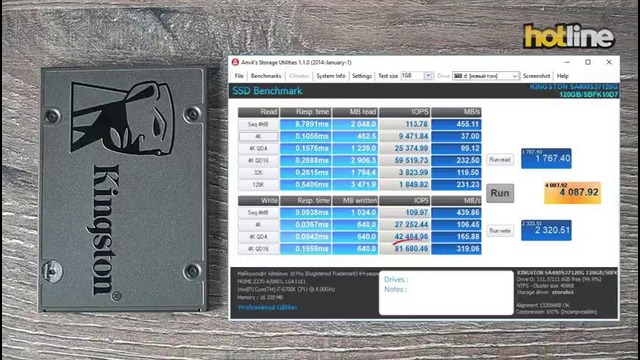The image size is (640, 360).
Task: Click the Read 32K test button
Action: 258,173
